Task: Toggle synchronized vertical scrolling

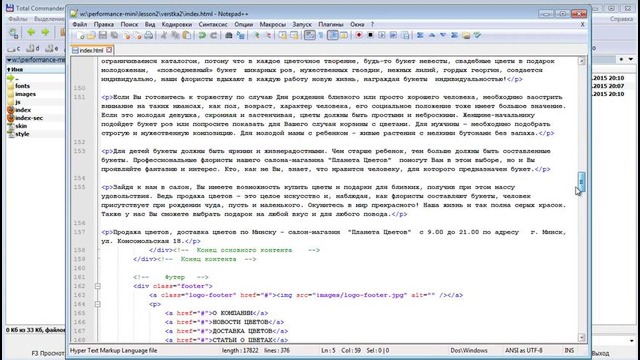Action: [x=282, y=35]
